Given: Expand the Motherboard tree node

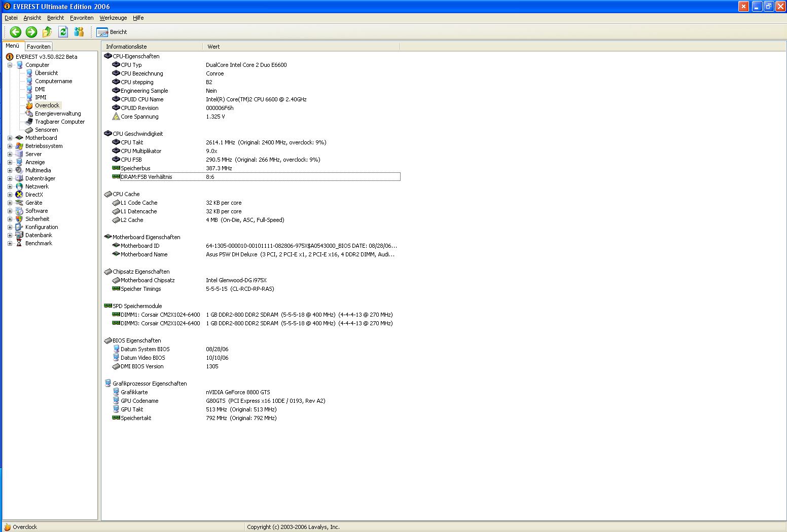Looking at the screenshot, I should point(10,138).
